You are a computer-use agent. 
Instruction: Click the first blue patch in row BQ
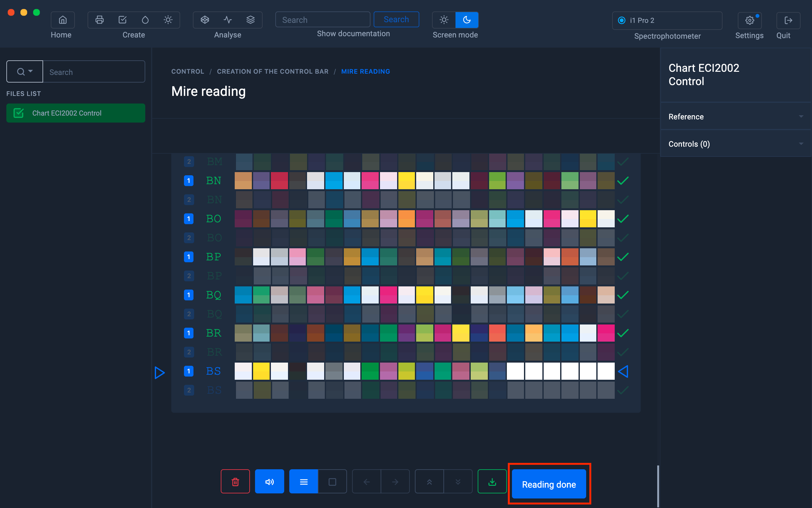point(243,295)
